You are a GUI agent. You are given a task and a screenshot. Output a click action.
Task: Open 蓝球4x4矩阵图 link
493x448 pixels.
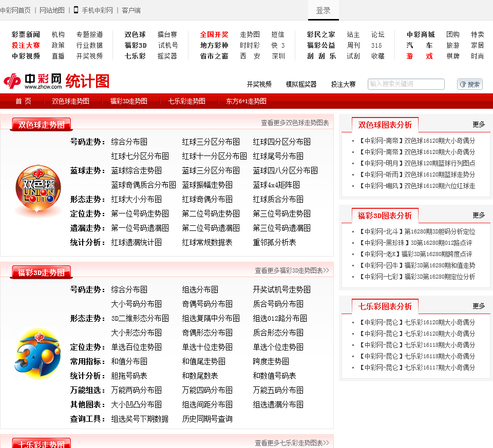pos(276,185)
